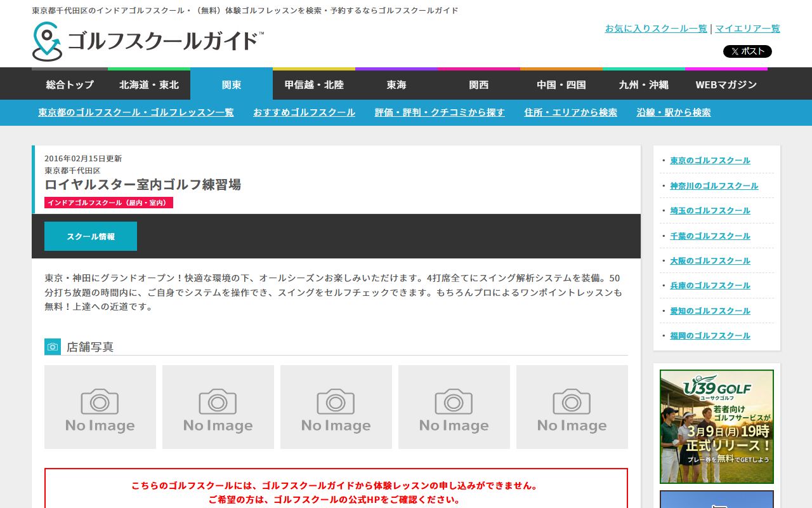812x508 pixels.
Task: Click the ゴルフスクールガイド logo
Action: 148,41
